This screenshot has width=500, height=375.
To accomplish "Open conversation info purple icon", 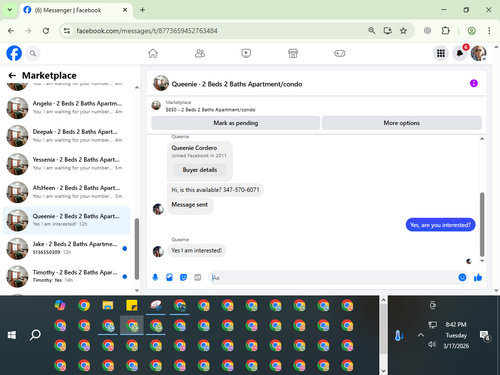I will [x=474, y=83].
